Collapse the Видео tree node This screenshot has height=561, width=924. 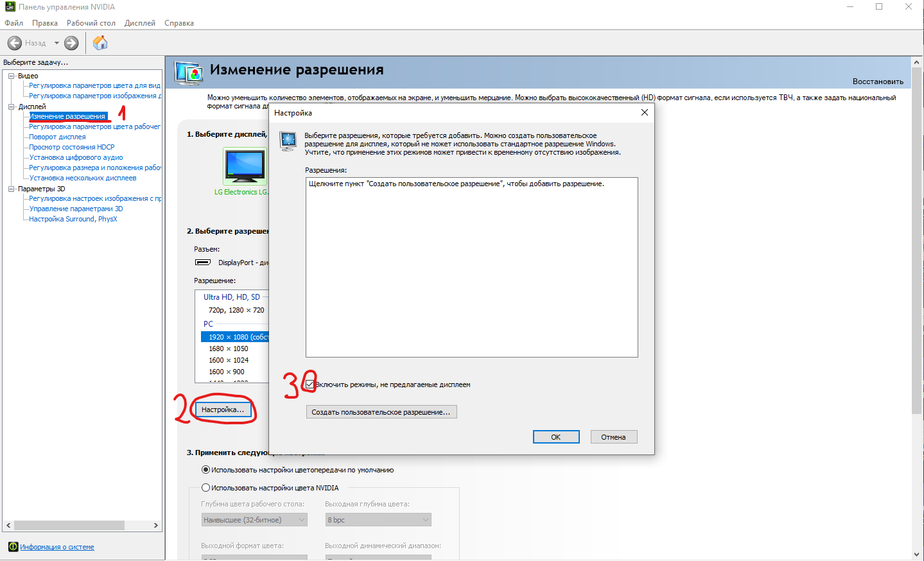12,76
